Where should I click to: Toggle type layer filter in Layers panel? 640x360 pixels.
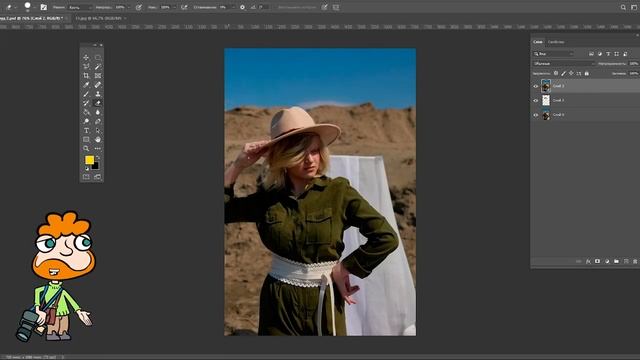pos(608,54)
